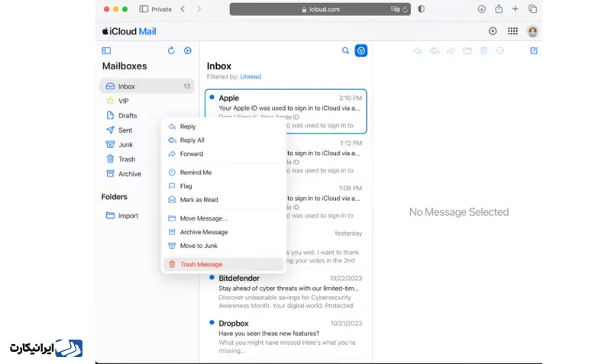Open the Import folder
Image resolution: width=611 pixels, height=364 pixels.
pyautogui.click(x=131, y=216)
